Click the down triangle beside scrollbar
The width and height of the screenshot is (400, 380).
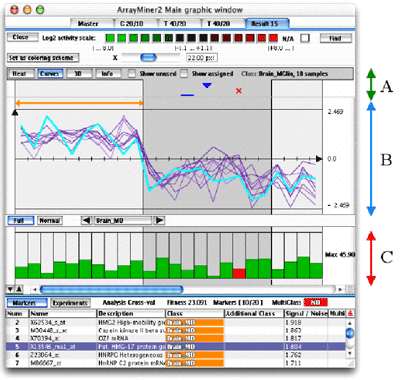11,289
